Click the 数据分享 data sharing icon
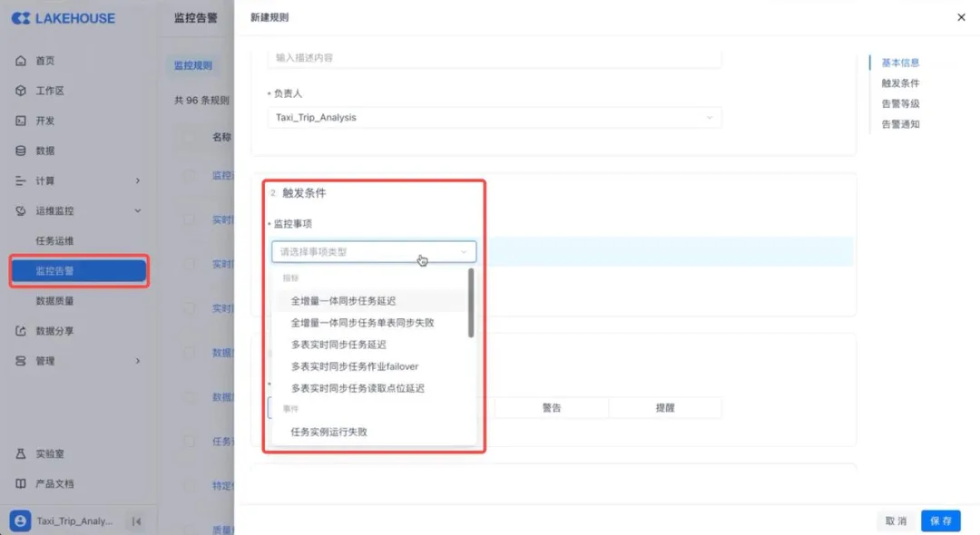The height and width of the screenshot is (535, 980). point(21,331)
